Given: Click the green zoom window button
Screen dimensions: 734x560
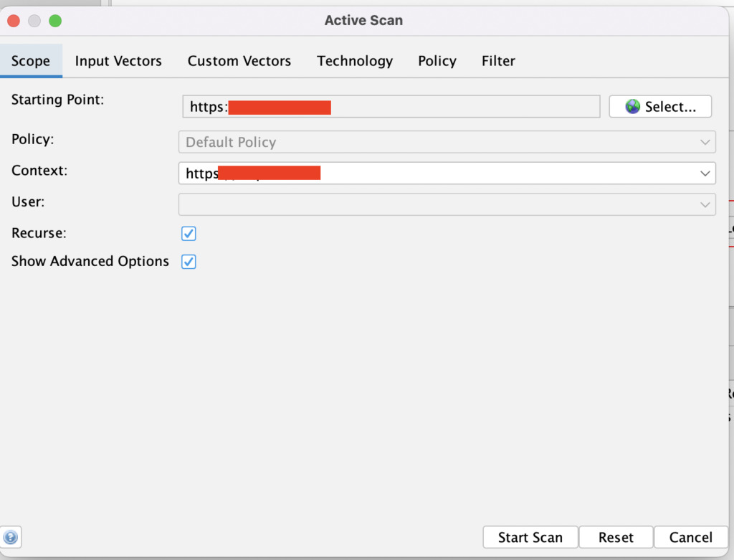Looking at the screenshot, I should [55, 21].
